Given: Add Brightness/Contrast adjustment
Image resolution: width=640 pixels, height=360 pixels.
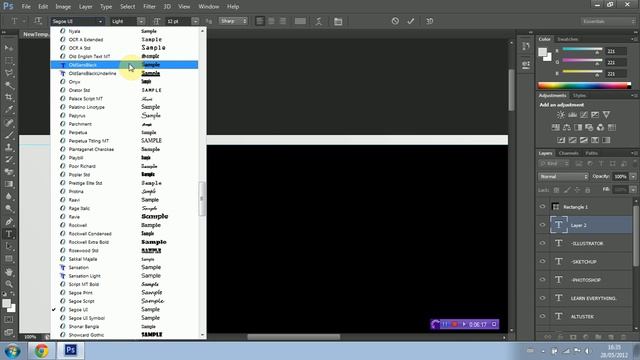Looking at the screenshot, I should (561, 115).
